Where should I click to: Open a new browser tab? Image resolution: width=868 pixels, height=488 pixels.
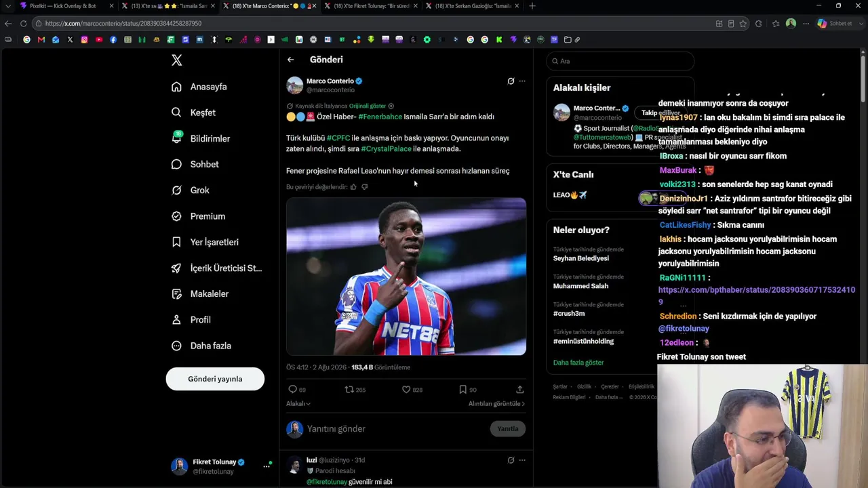click(x=532, y=6)
